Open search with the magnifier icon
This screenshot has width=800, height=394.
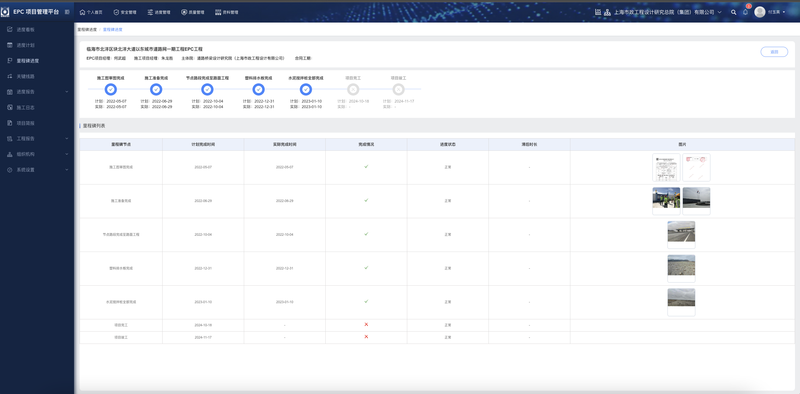[733, 12]
